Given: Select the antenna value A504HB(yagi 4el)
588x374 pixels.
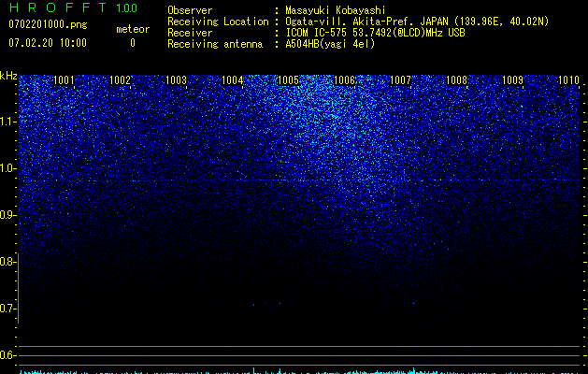Looking at the screenshot, I should 330,44.
